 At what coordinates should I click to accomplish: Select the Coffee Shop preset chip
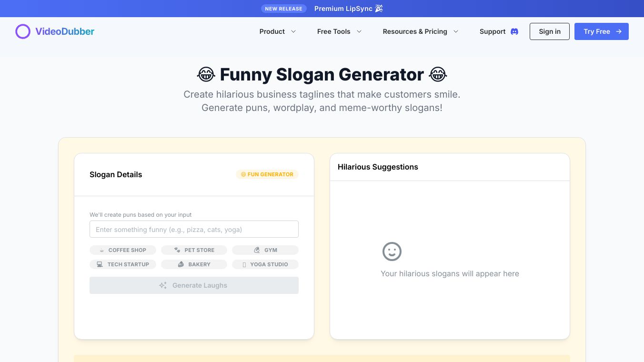(x=123, y=250)
